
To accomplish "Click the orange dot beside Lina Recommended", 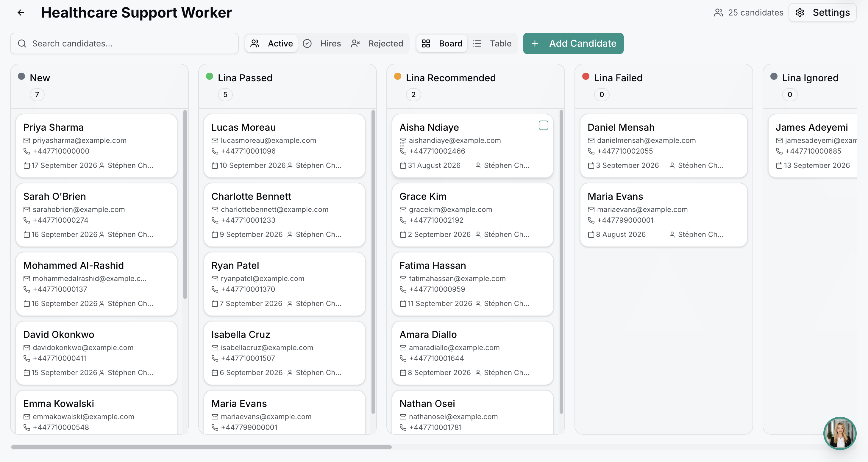I will (398, 76).
